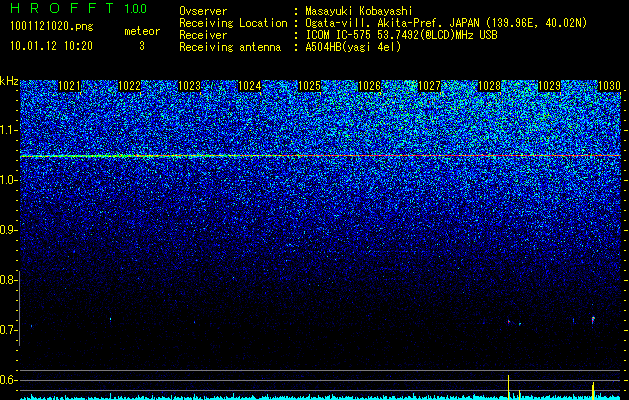629x400 pixels.
Task: Click the Ovserver label
Action: coord(203,11)
